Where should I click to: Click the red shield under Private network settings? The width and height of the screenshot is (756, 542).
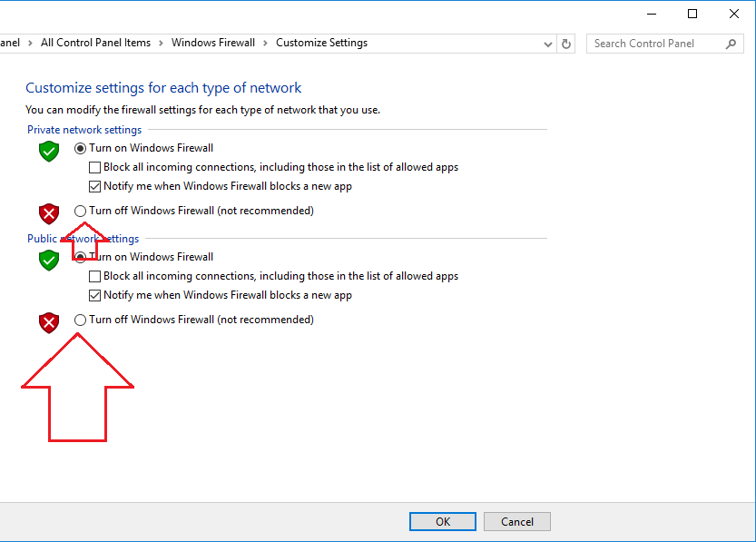49,213
